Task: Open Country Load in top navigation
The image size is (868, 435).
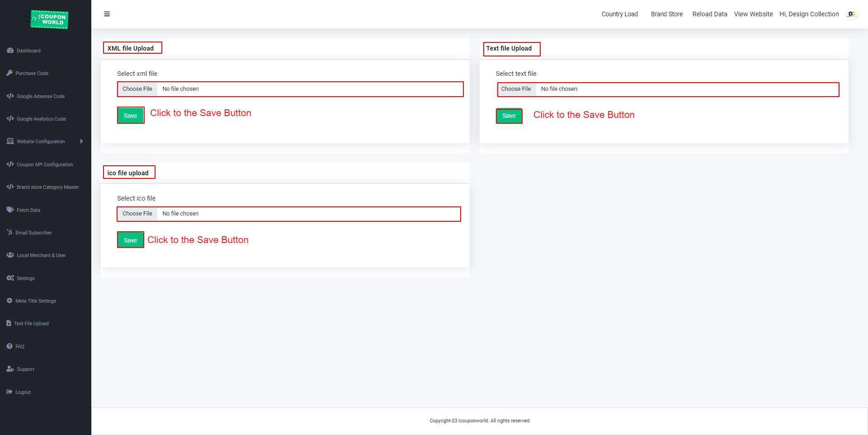Action: coord(619,14)
